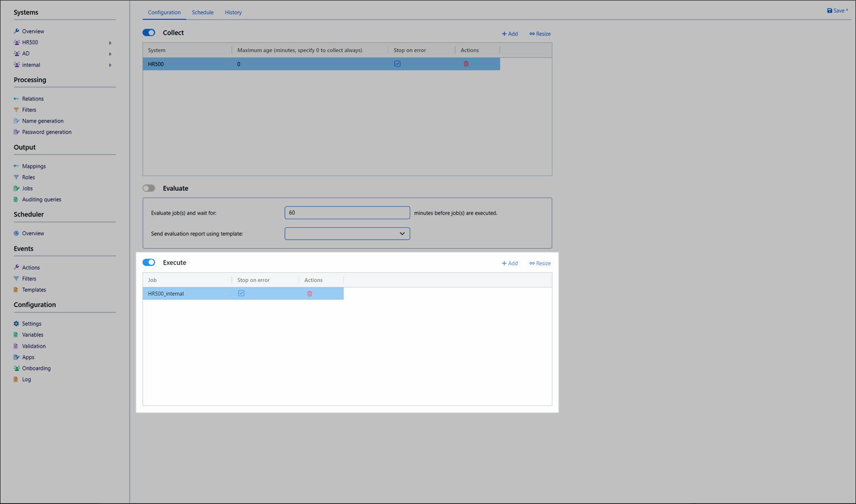Click Add in the Execute section

(x=510, y=263)
